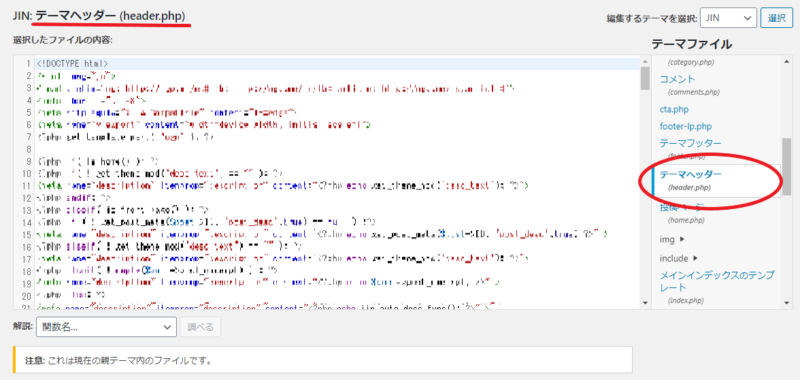Image resolution: width=800 pixels, height=380 pixels.
Task: Click the file list scrollbar down arrow
Action: pos(788,302)
